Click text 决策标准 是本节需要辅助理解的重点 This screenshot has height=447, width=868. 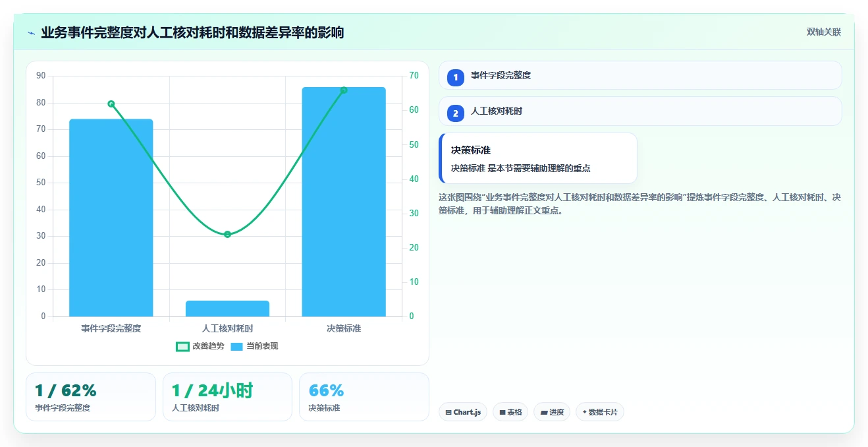tap(521, 168)
